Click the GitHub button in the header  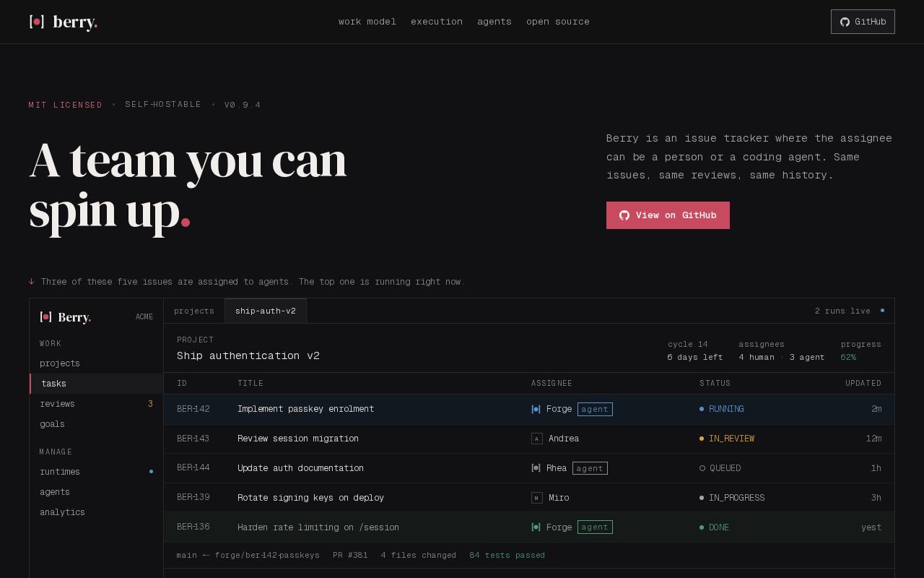(863, 22)
